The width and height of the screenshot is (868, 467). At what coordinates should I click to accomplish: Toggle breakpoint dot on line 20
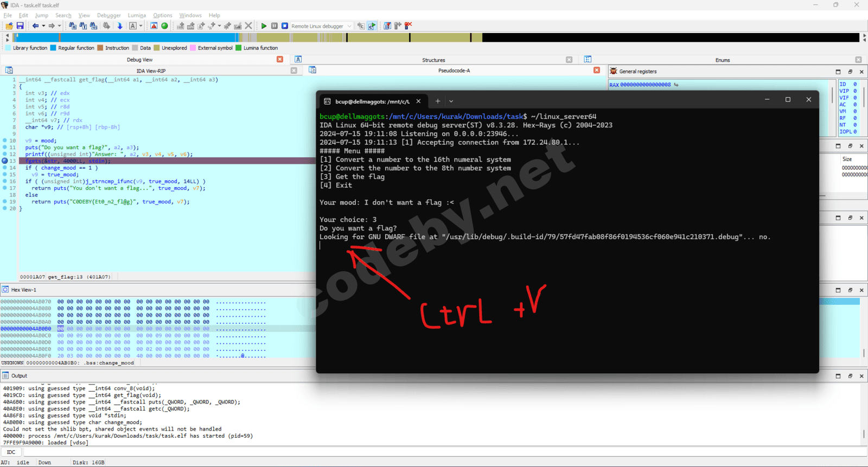(5, 208)
